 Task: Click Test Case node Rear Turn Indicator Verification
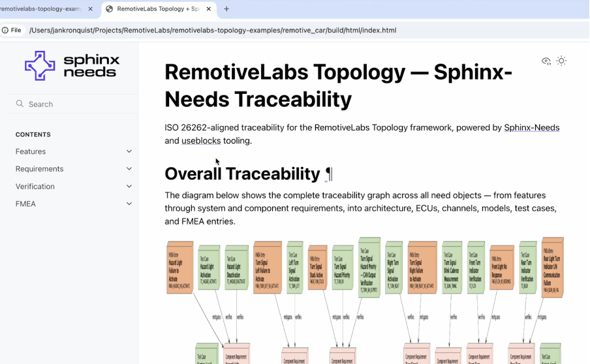(x=527, y=267)
